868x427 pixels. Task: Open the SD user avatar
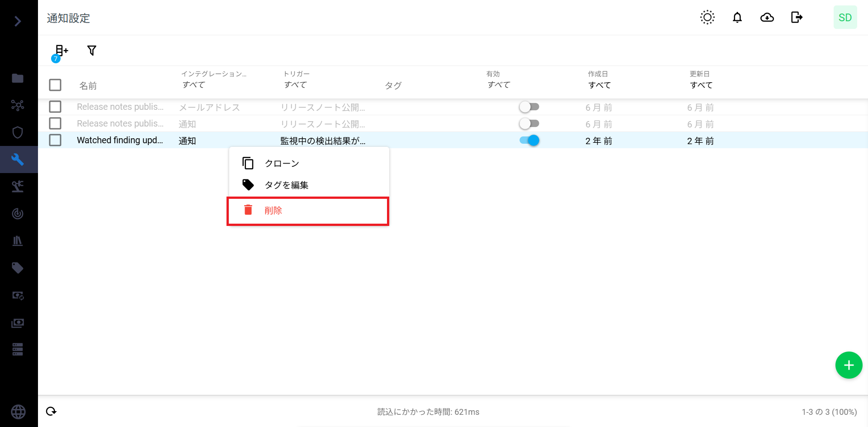point(845,18)
